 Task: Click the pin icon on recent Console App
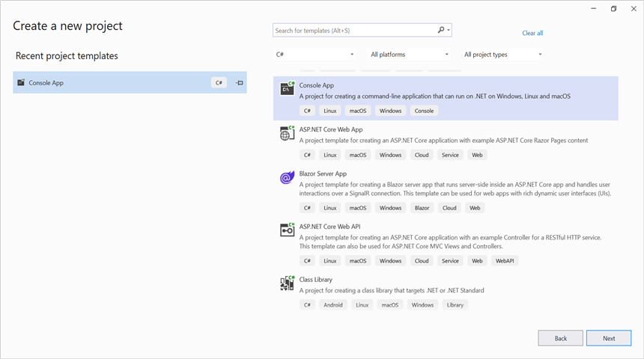coord(240,83)
